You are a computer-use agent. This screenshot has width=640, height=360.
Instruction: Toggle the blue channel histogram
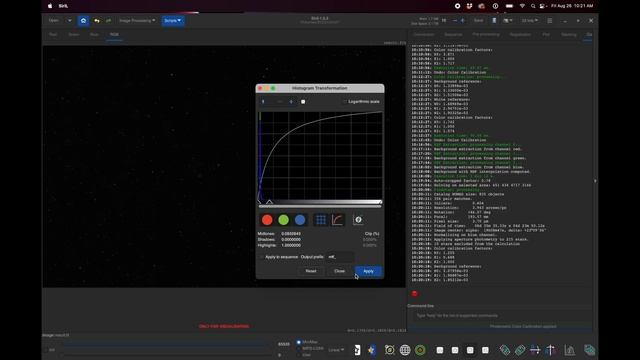pos(300,220)
